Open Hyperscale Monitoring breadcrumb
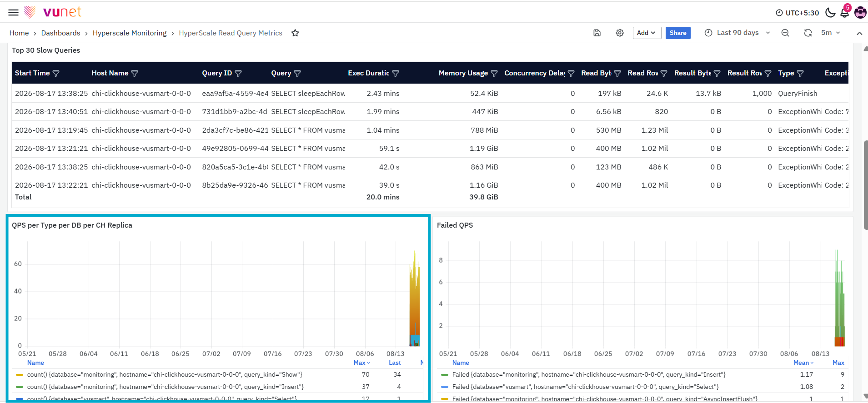868x403 pixels. (130, 33)
